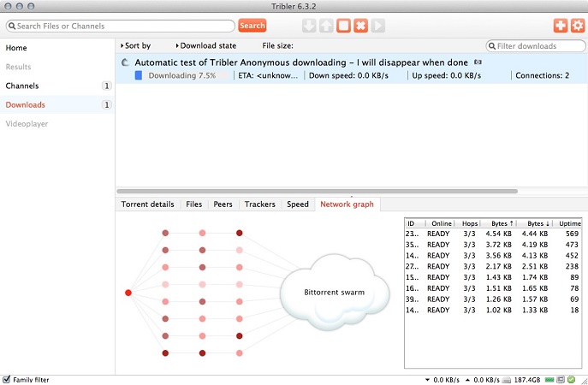Click the anonymous mask icon after torrent title

478,62
